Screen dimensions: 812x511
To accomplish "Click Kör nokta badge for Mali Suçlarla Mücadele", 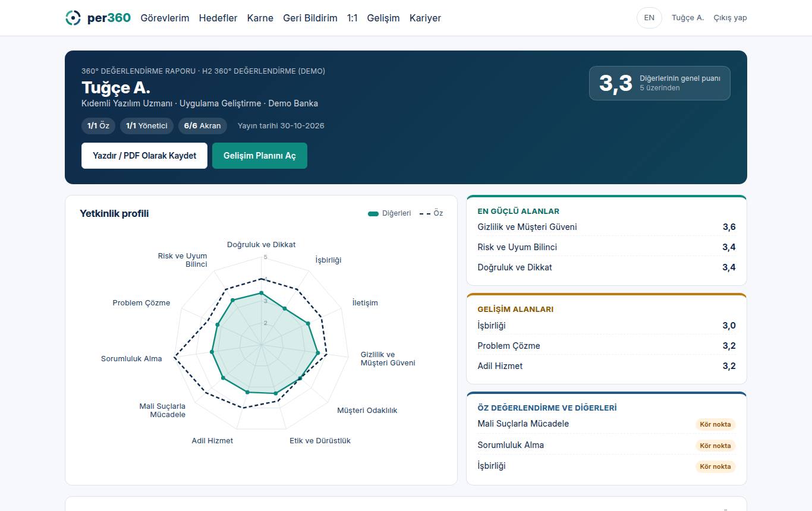I will coord(715,424).
